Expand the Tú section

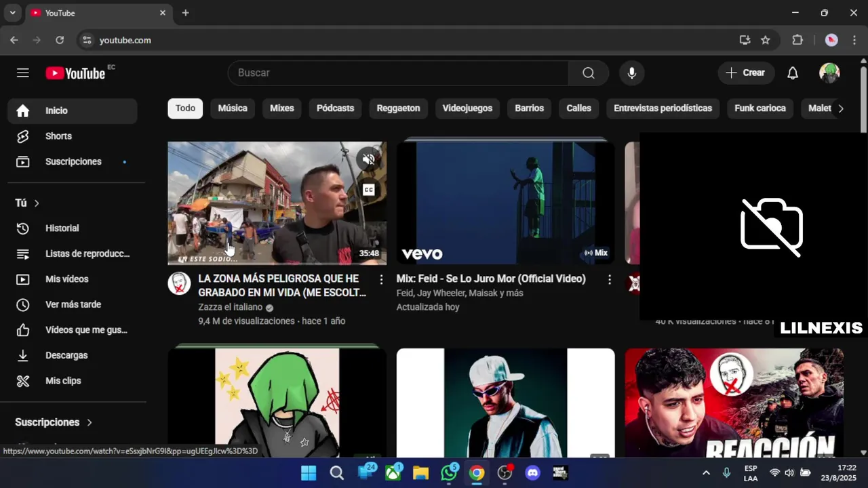[27, 203]
